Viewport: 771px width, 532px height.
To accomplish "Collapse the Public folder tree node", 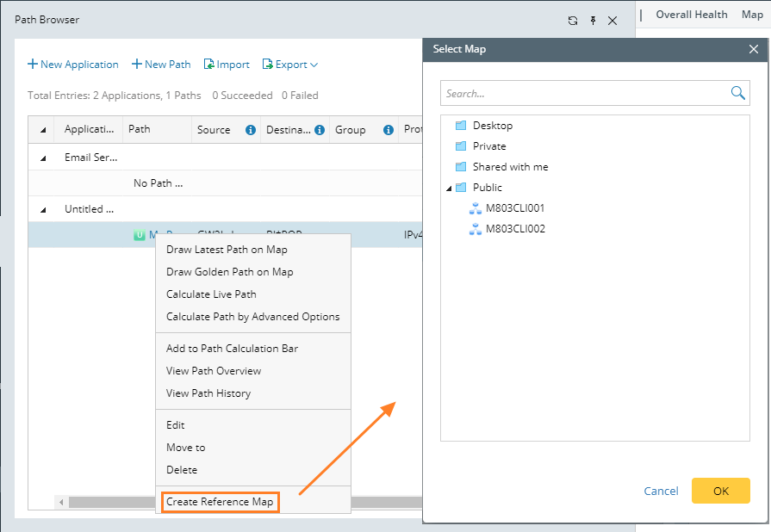I will click(x=449, y=188).
